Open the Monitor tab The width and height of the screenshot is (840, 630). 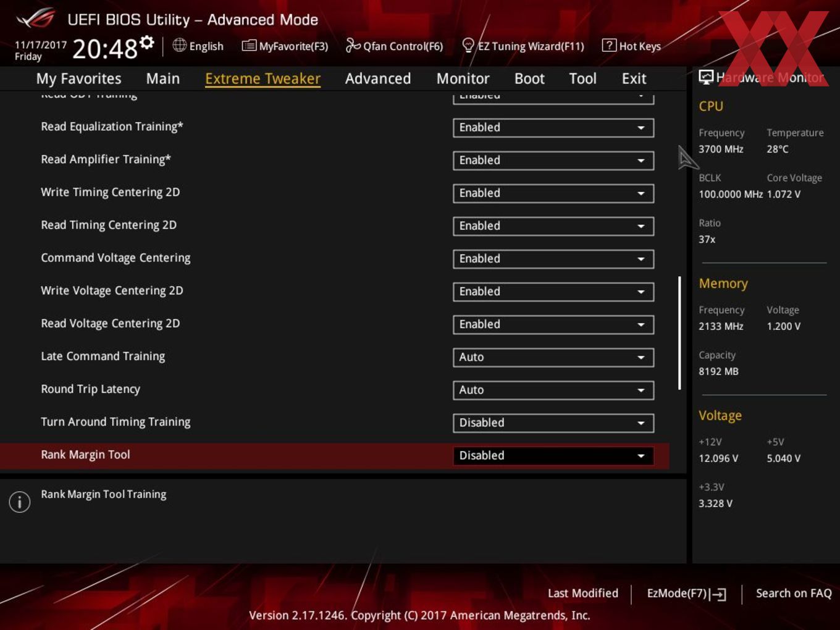463,78
